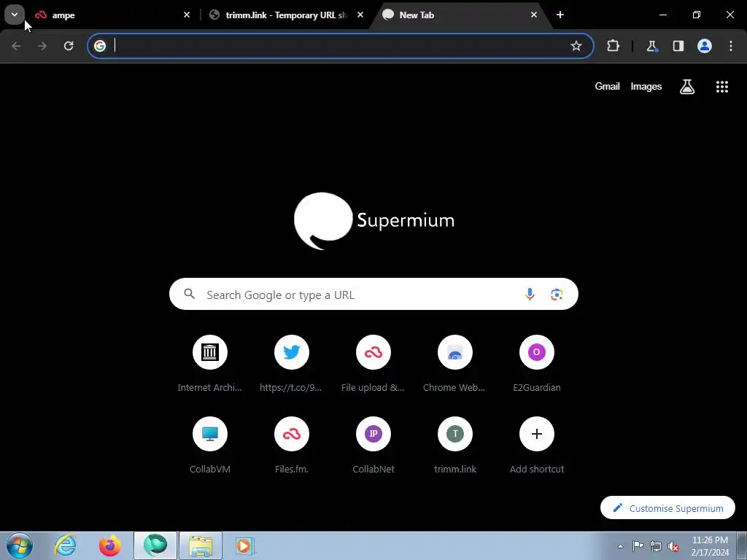Click the muted volume tray icon
This screenshot has width=747, height=560.
tap(673, 546)
